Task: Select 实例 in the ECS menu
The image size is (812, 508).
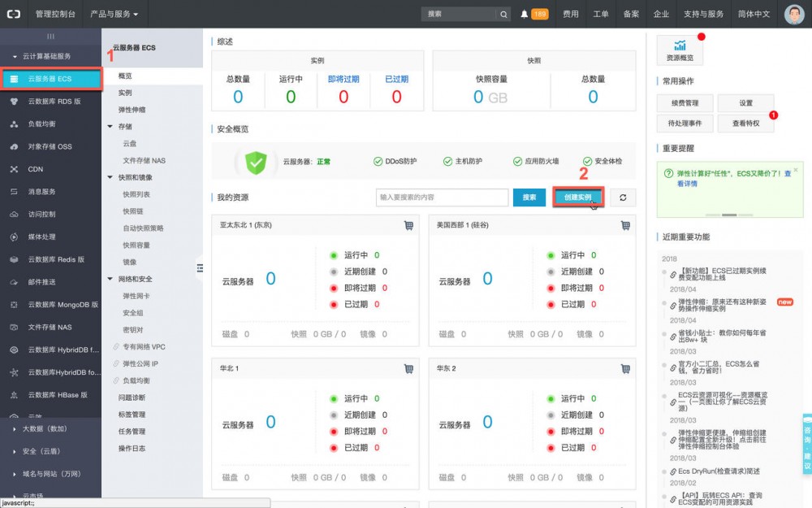Action: (125, 93)
